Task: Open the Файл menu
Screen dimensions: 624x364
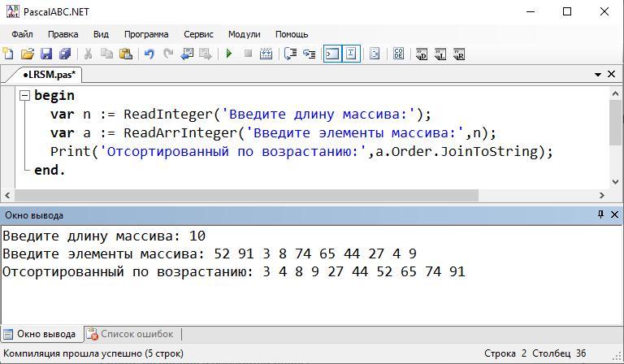Action: pyautogui.click(x=22, y=34)
